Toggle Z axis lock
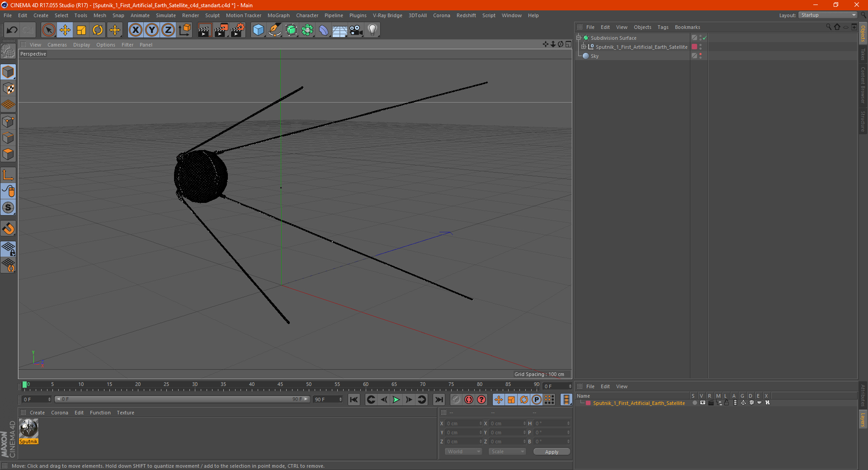Screen dimensions: 868x470 168,30
